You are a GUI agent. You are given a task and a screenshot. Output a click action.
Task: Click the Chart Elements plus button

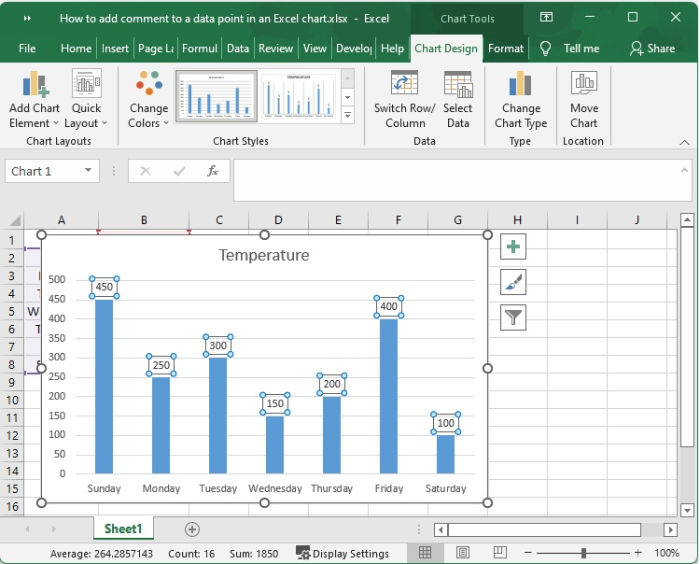click(513, 246)
